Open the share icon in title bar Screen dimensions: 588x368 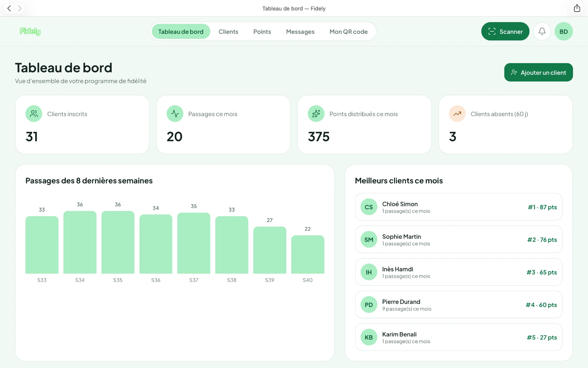point(577,8)
